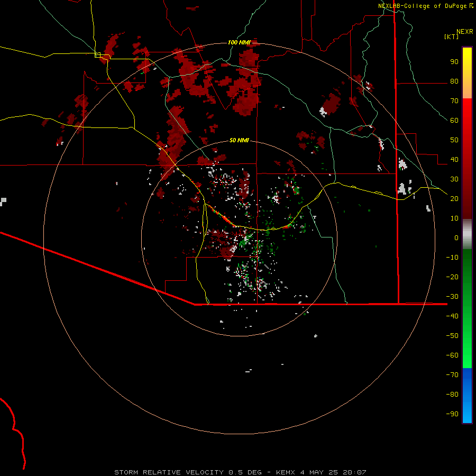This screenshot has width=476, height=476.
Task: Click the -60 value on the velocity scale
Action: point(452,355)
